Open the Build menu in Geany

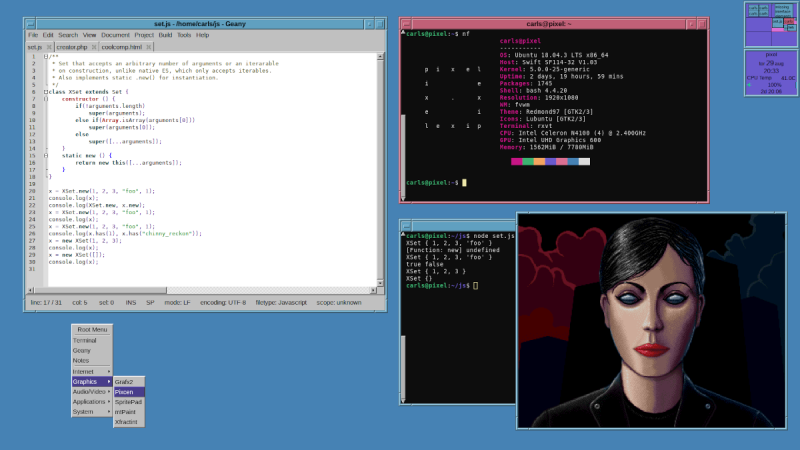(165, 35)
